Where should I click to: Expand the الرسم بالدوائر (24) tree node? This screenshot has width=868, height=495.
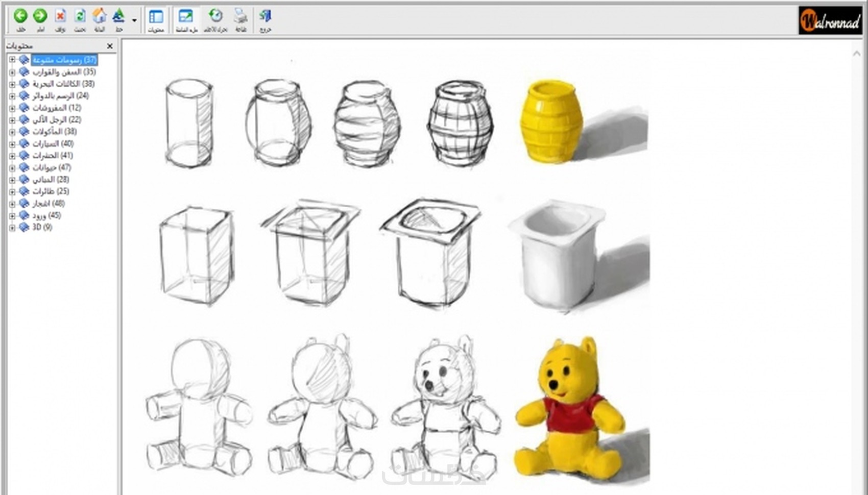pyautogui.click(x=12, y=95)
